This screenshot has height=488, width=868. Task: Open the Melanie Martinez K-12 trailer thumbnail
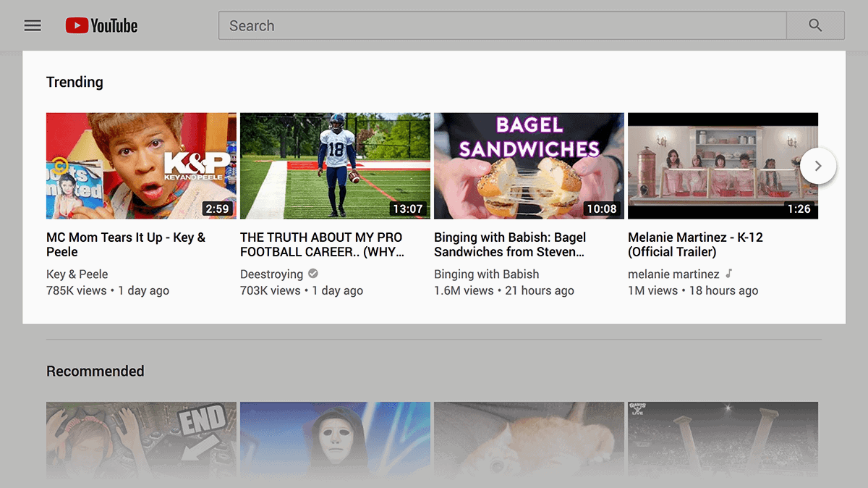[723, 166]
